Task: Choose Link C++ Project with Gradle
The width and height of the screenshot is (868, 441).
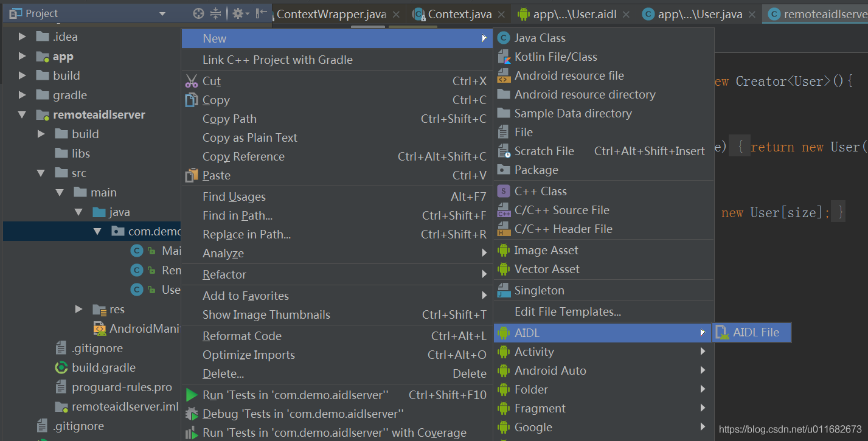Action: coord(338,60)
